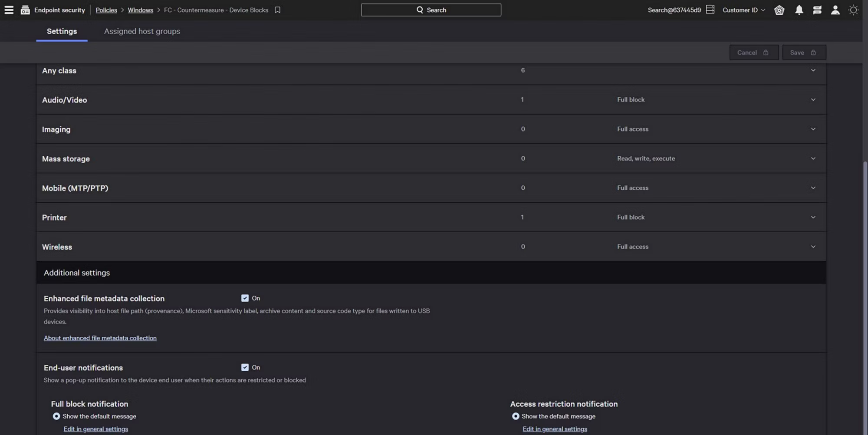Expand the Mass storage row chevron
The image size is (868, 435).
813,158
